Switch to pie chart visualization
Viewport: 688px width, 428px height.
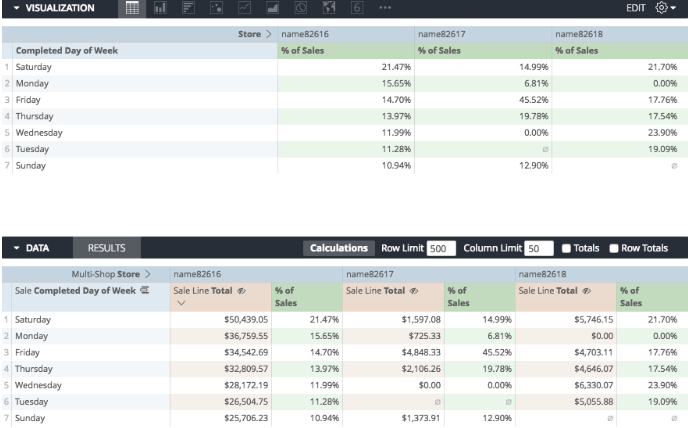tap(301, 8)
